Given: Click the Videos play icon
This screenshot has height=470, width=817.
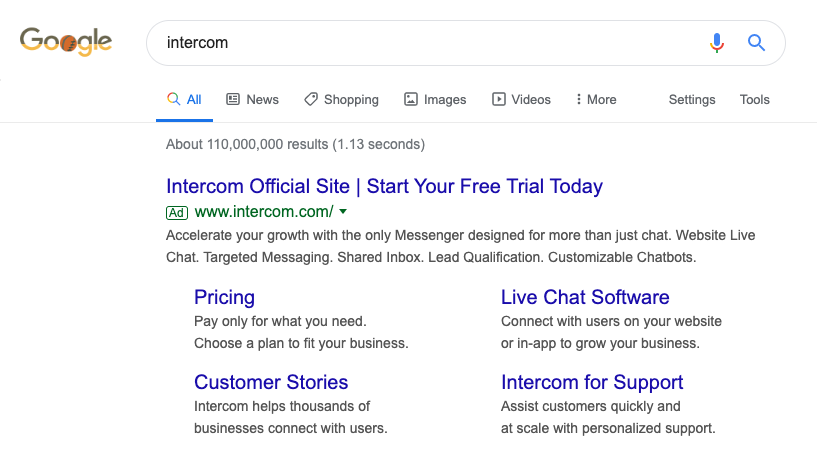Looking at the screenshot, I should 498,99.
